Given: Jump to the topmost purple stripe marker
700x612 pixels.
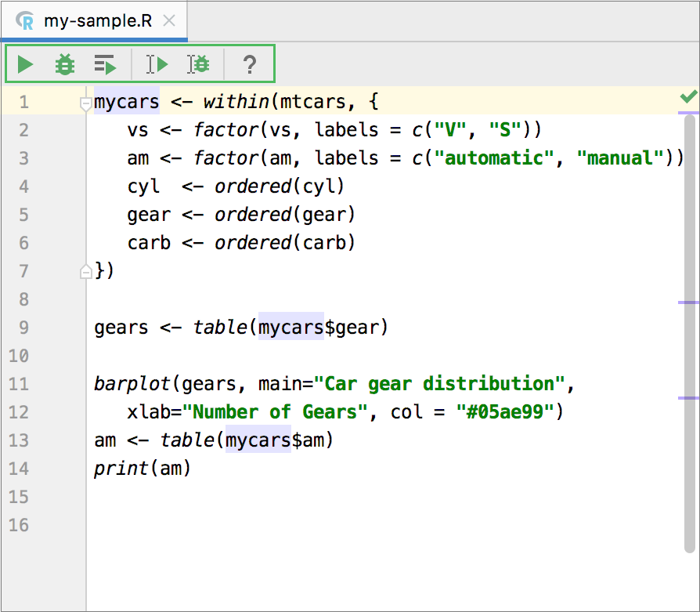Looking at the screenshot, I should point(688,114).
